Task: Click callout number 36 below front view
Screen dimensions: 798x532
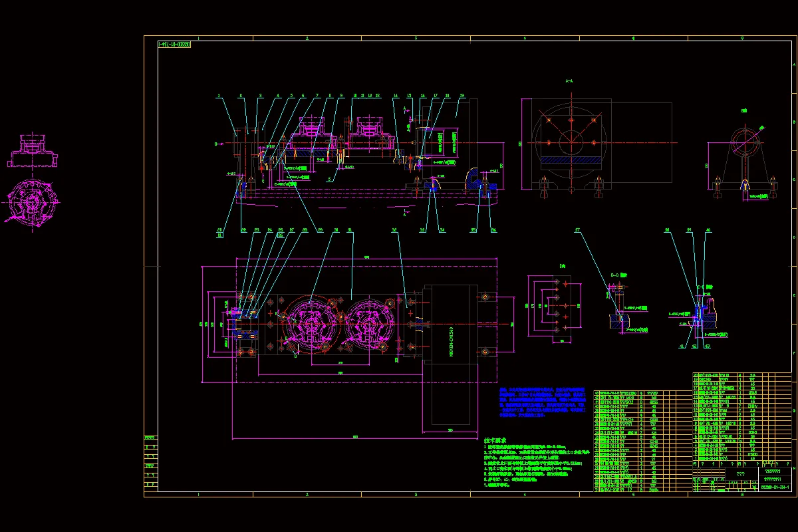Action: (493, 231)
